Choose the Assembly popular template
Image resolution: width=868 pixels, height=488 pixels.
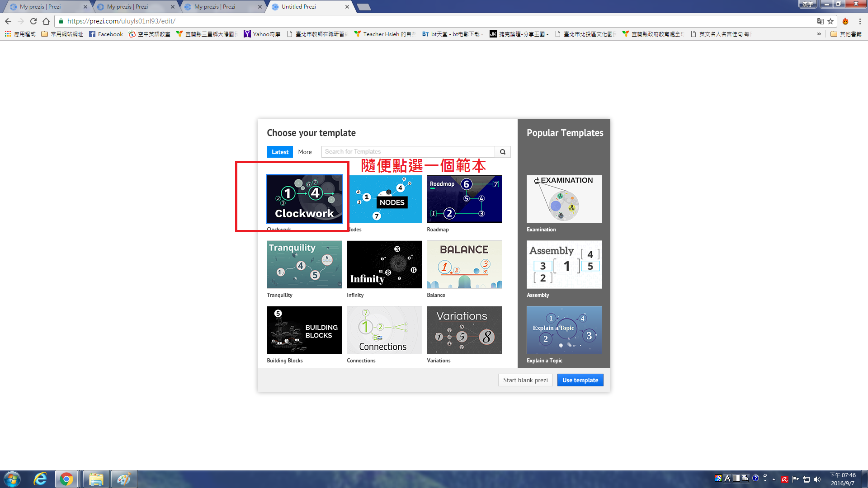[564, 265]
